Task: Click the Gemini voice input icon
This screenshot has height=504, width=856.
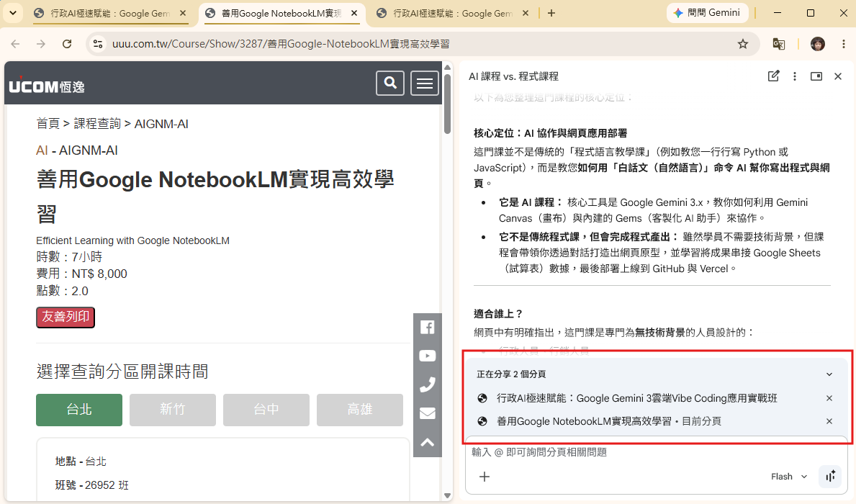Action: (830, 477)
